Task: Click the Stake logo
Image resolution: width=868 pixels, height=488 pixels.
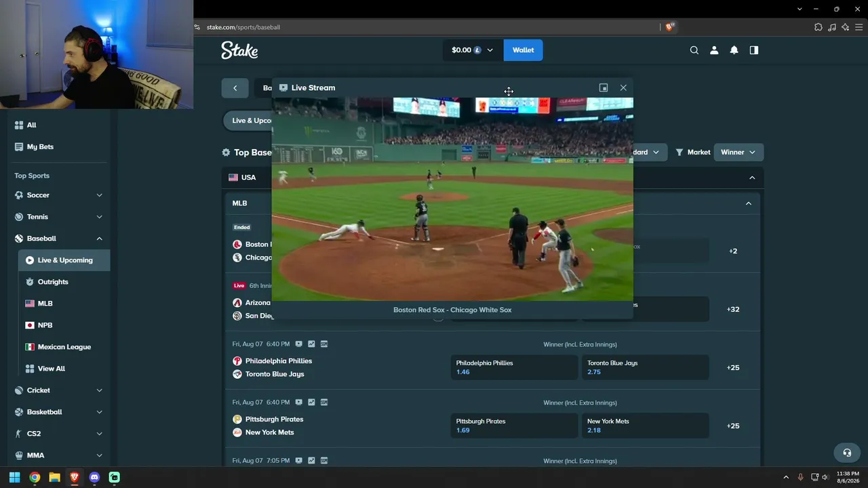Action: [x=239, y=50]
